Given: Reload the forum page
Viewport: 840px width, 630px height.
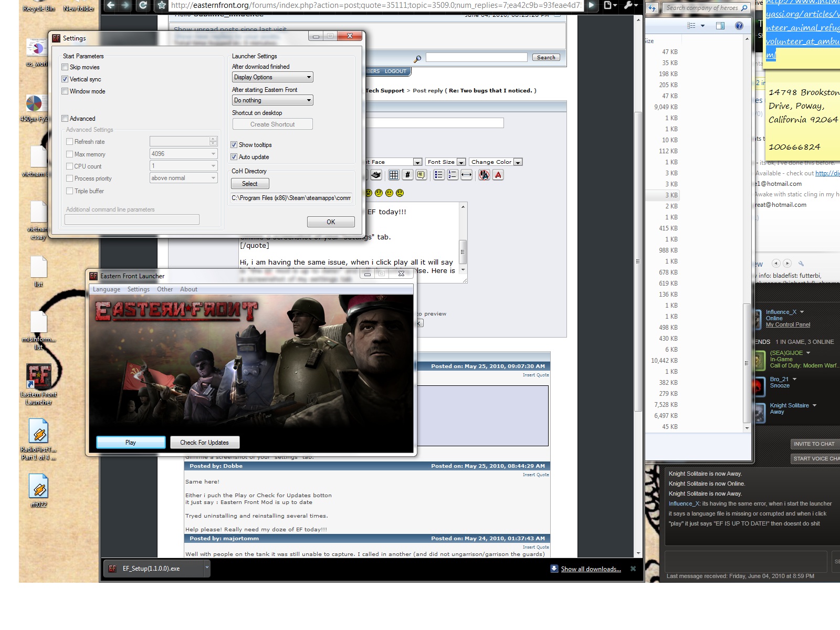Looking at the screenshot, I should pyautogui.click(x=143, y=5).
